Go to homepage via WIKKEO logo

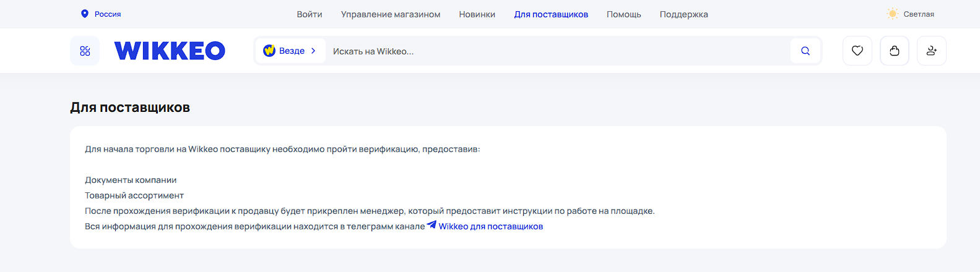pos(170,51)
